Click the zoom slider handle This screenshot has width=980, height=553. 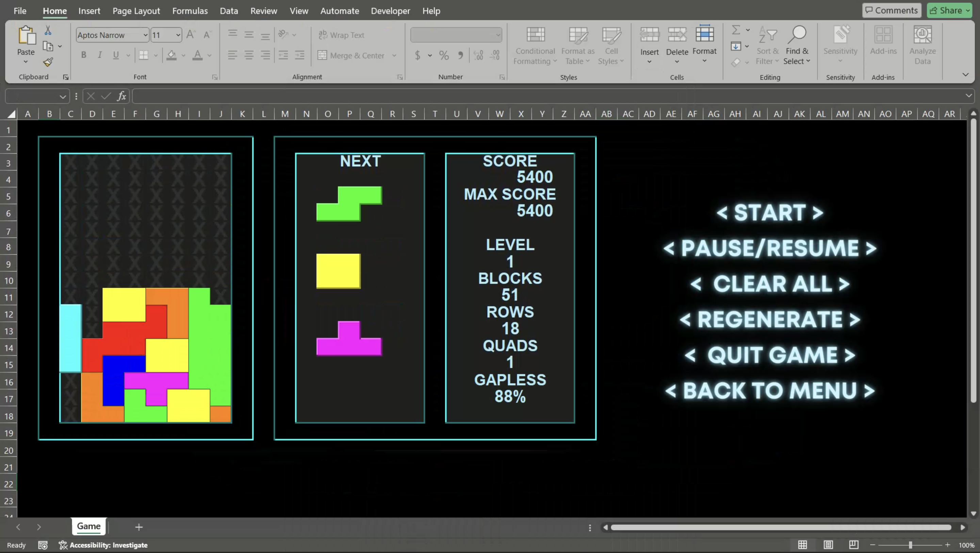(x=910, y=545)
